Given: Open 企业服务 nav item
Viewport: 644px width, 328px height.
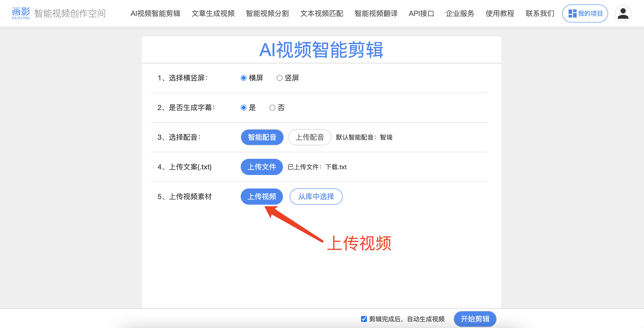Looking at the screenshot, I should pyautogui.click(x=460, y=13).
